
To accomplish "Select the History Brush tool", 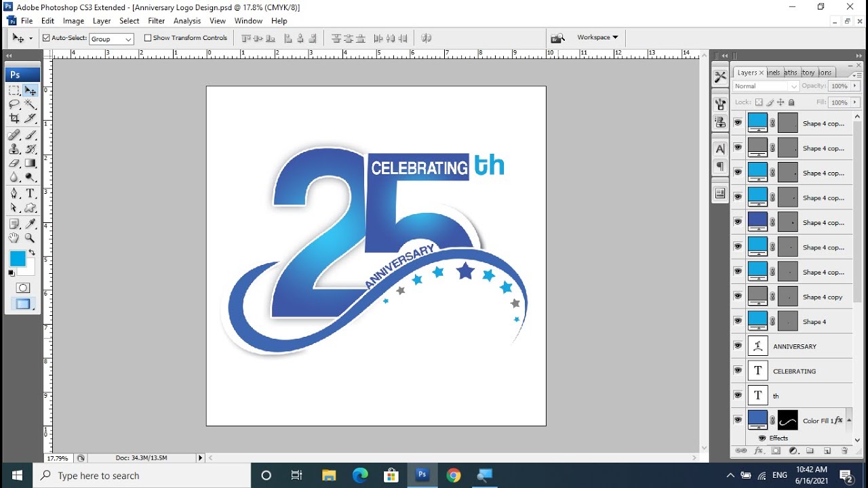I will tap(31, 149).
